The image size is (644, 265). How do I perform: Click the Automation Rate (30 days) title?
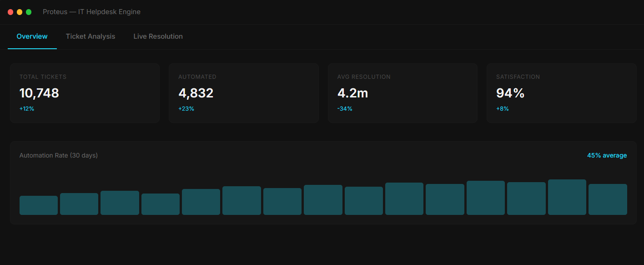tap(59, 156)
